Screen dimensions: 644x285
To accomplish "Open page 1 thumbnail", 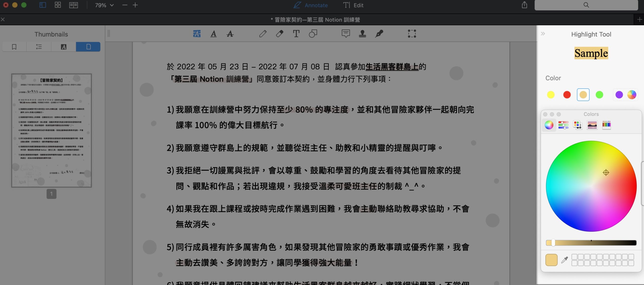I will tap(52, 130).
